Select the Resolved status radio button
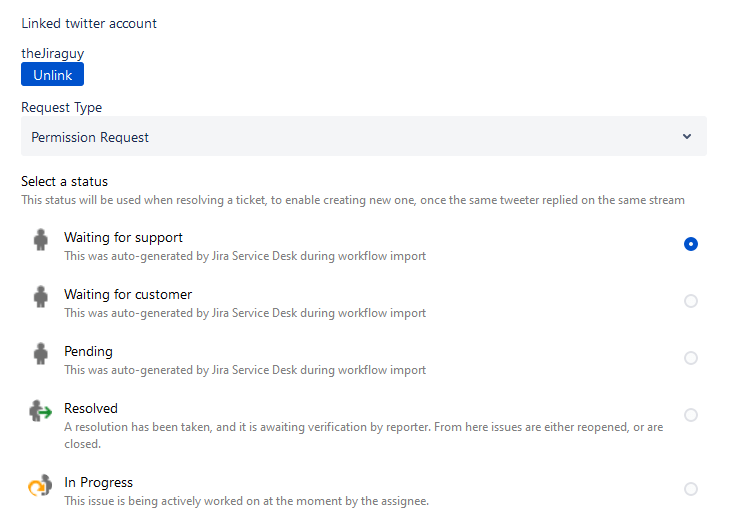733x514 pixels. [691, 415]
